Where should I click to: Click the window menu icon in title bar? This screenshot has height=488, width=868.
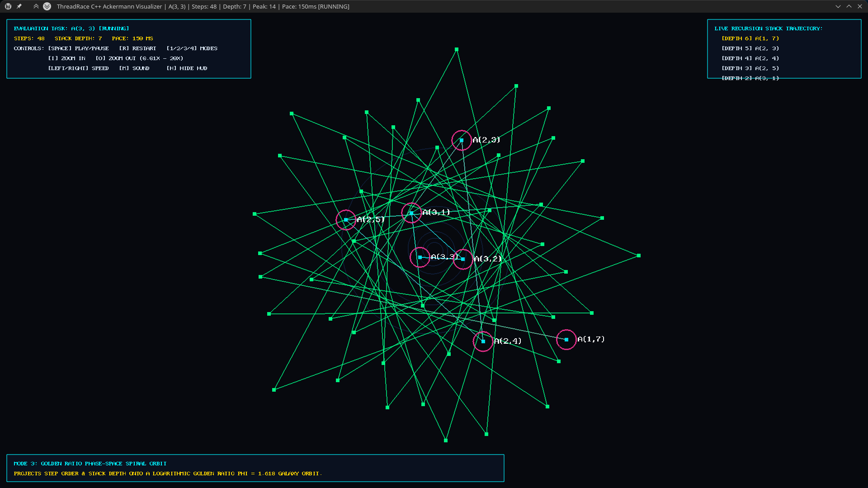point(8,6)
